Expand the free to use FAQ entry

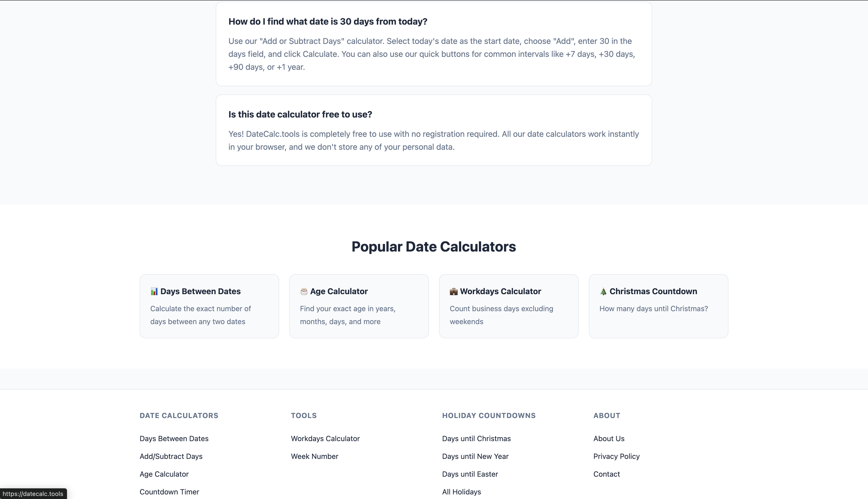click(300, 114)
